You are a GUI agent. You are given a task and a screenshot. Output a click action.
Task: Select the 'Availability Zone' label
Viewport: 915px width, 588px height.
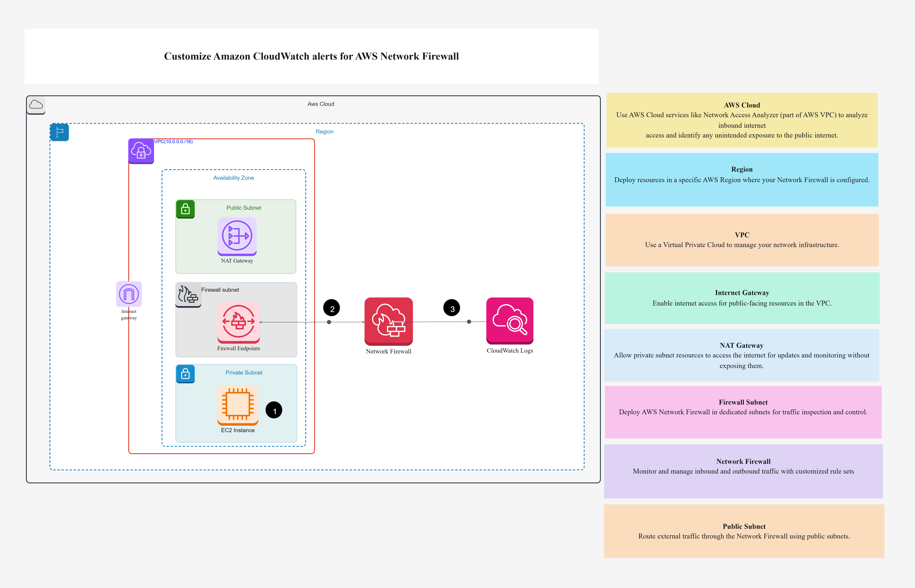tap(233, 178)
